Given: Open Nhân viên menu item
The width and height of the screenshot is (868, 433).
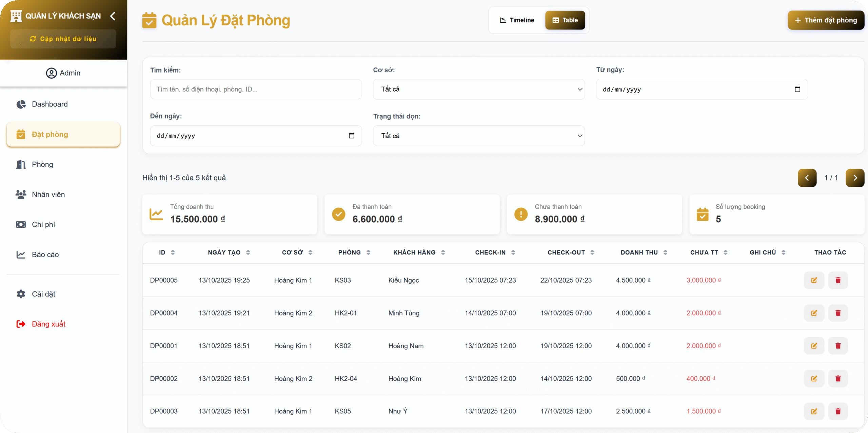Looking at the screenshot, I should 48,194.
